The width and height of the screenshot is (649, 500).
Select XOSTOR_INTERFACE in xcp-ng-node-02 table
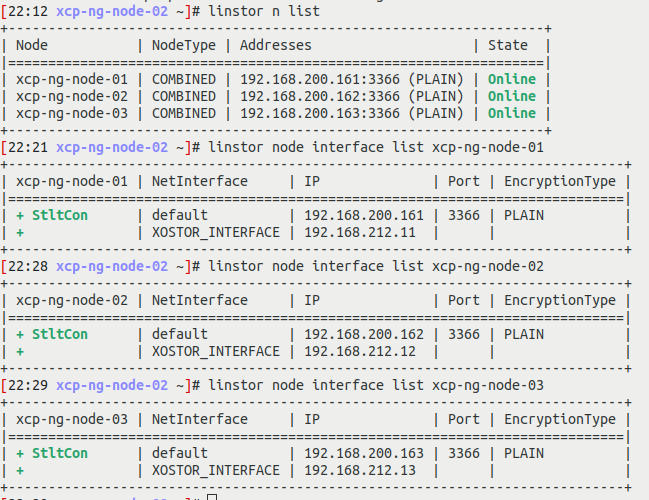point(216,351)
